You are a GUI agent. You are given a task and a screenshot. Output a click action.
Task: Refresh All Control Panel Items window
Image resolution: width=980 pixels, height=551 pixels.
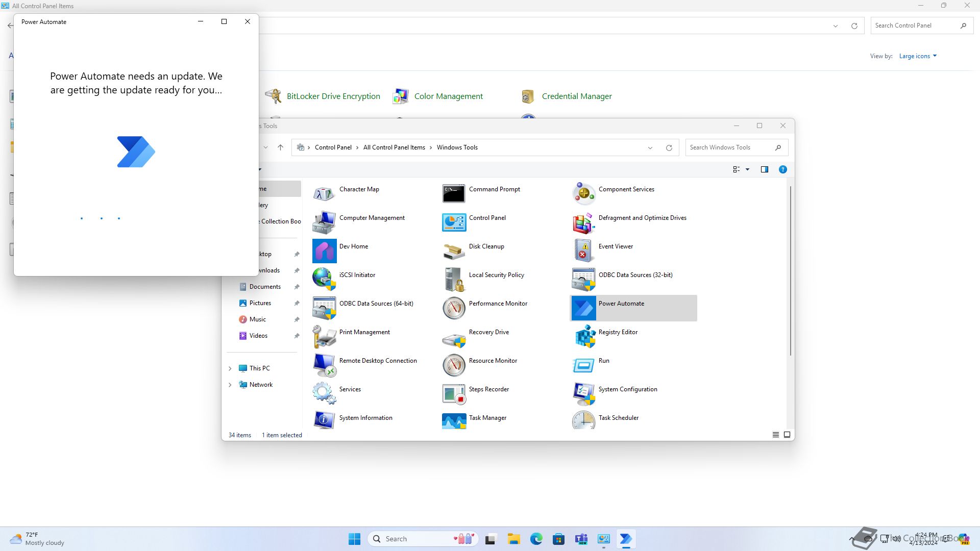[854, 26]
